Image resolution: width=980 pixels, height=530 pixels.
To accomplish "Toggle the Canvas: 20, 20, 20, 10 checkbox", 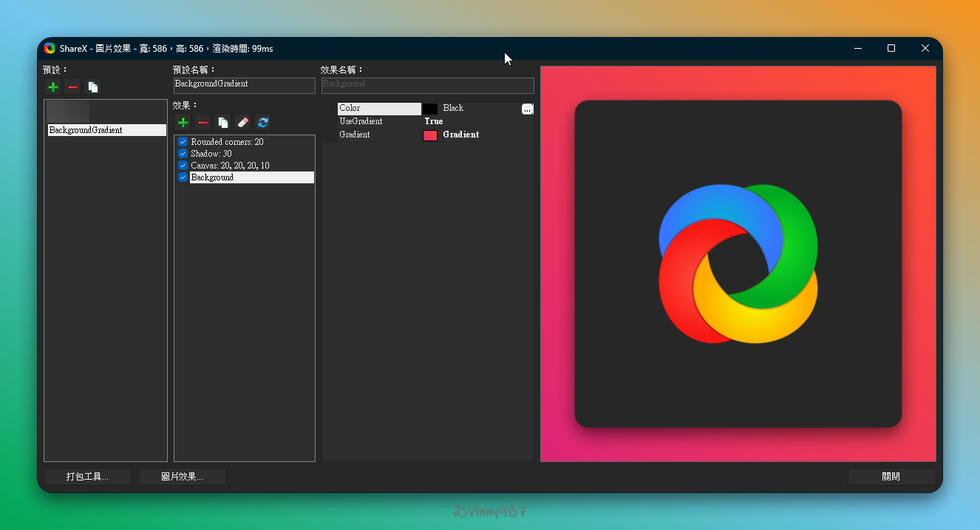I will click(x=183, y=166).
